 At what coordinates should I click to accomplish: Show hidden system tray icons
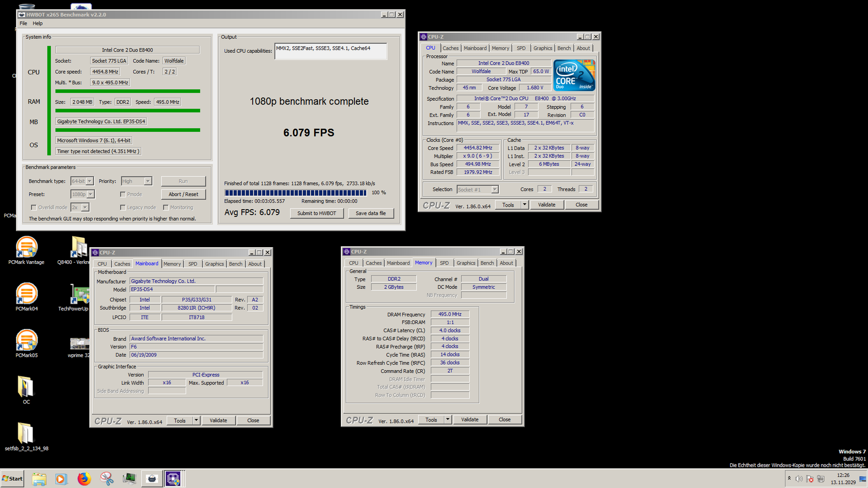pyautogui.click(x=789, y=478)
